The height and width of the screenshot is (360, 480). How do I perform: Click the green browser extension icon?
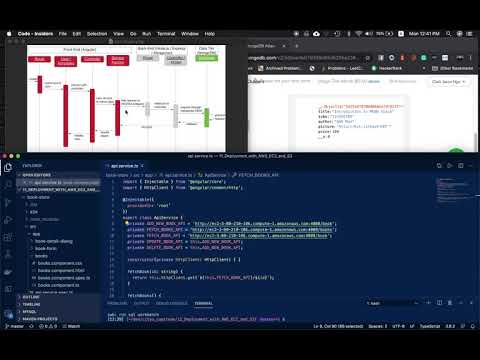pos(424,58)
